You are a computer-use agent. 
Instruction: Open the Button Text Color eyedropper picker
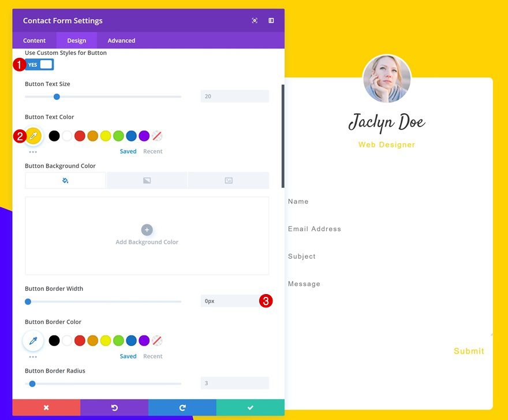[x=33, y=136]
